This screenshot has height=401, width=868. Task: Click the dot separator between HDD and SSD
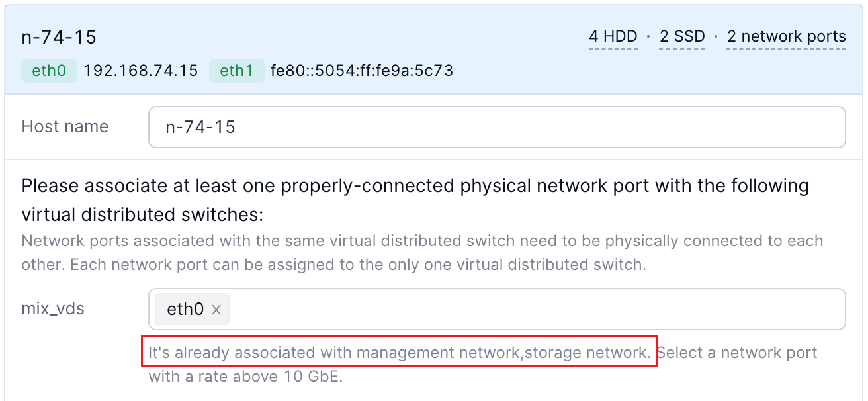tap(649, 37)
